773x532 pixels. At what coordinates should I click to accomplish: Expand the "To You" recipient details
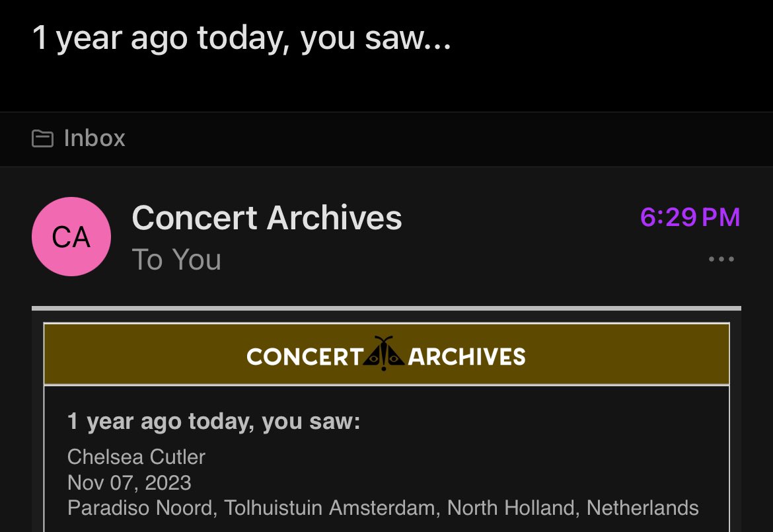pyautogui.click(x=176, y=259)
